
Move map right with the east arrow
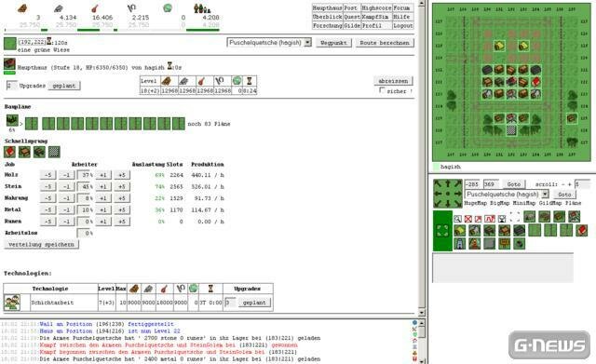click(457, 194)
